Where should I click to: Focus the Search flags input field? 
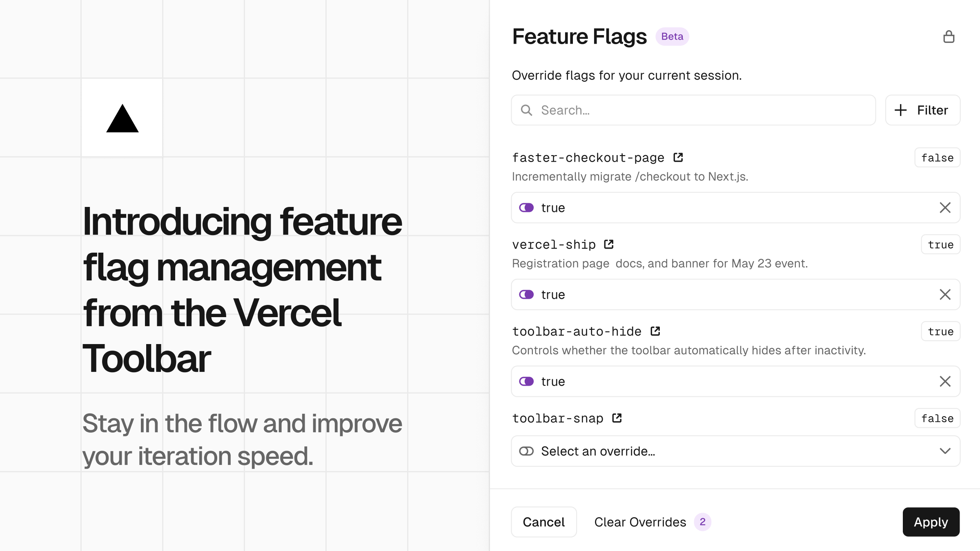click(x=693, y=110)
